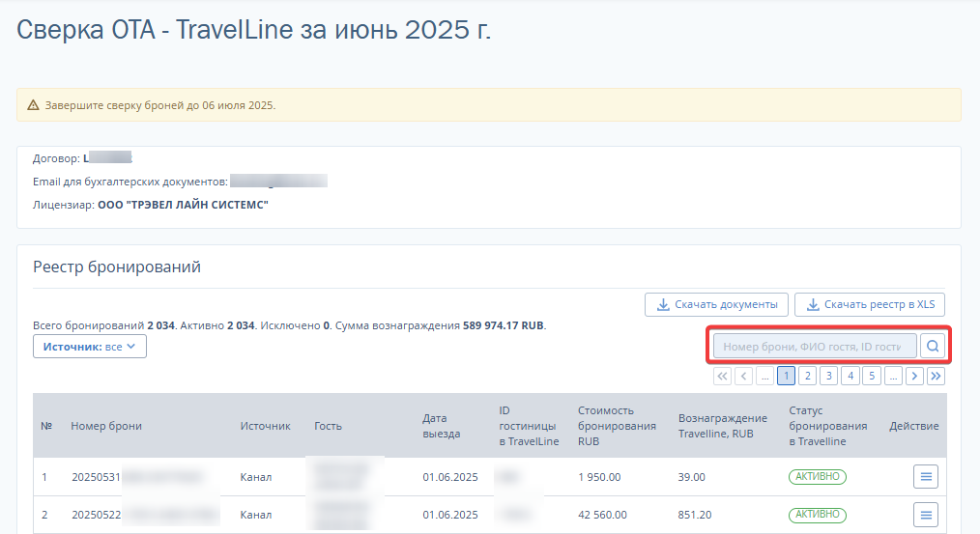Click Скачать документы button

(x=716, y=304)
